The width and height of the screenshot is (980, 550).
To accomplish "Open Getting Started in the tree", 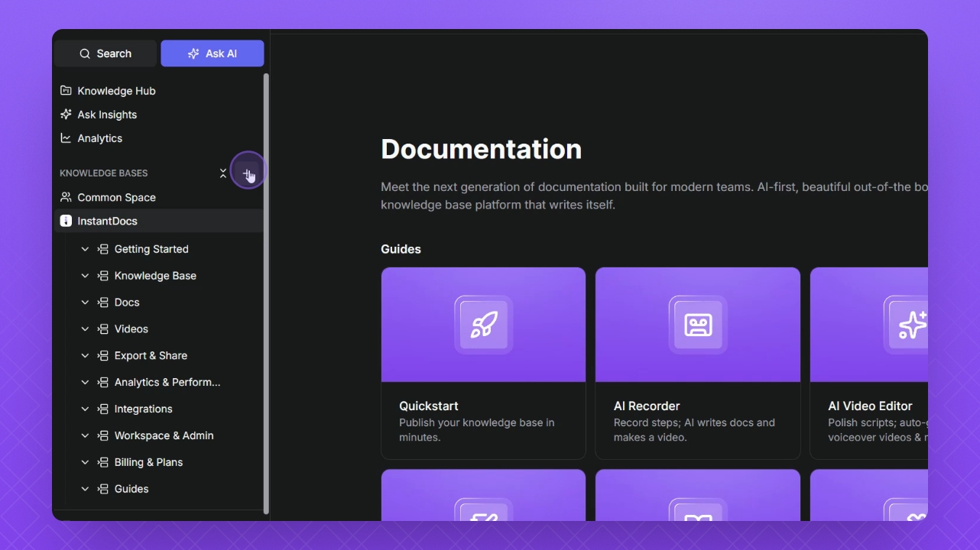I will pos(151,249).
